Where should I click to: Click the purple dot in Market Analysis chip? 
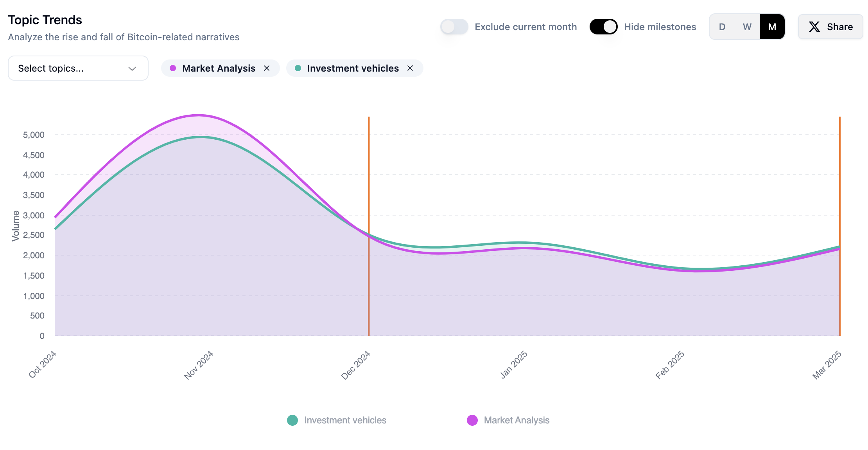click(x=173, y=68)
